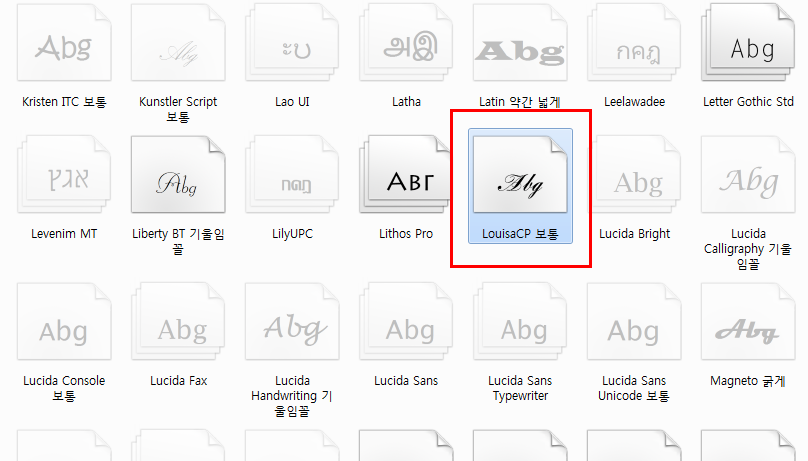Select the Lucida Sans Typewriter font preview icon
The width and height of the screenshot is (808, 461).
(520, 321)
